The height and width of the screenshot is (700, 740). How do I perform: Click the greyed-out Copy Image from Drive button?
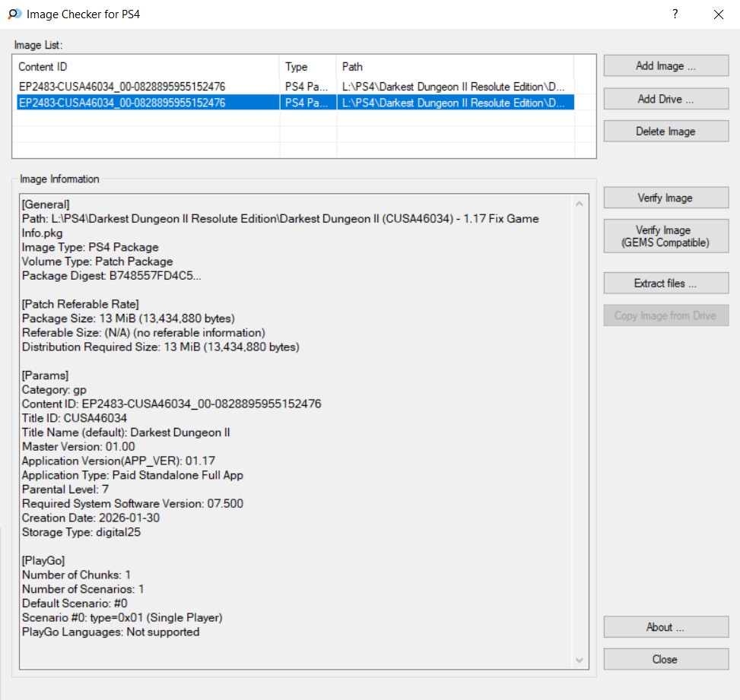pyautogui.click(x=665, y=316)
